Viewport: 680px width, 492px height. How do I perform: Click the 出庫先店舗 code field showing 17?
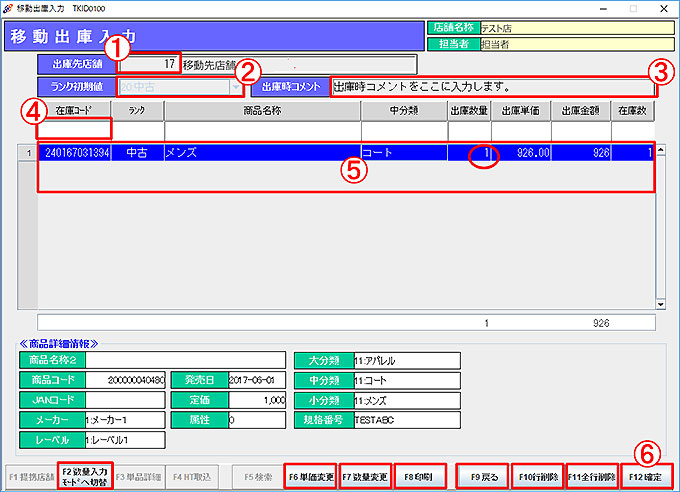point(148,64)
